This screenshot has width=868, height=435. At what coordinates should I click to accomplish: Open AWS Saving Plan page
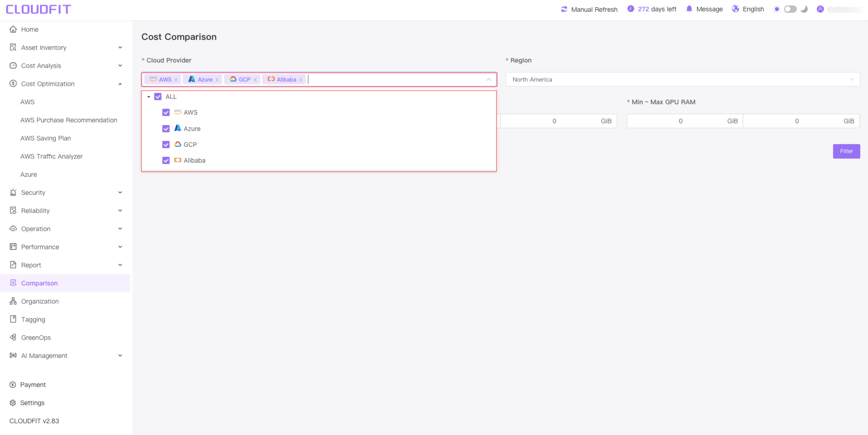coord(46,138)
